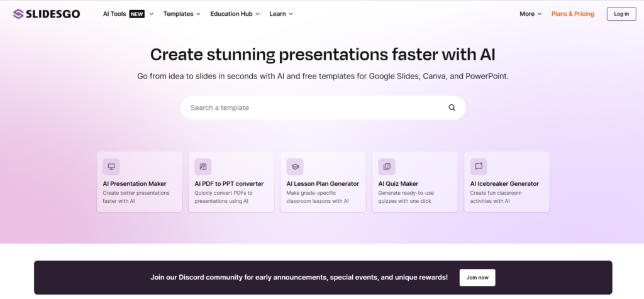Open the AI Lesson Plan Generator title
The image size is (644, 299).
point(323,184)
